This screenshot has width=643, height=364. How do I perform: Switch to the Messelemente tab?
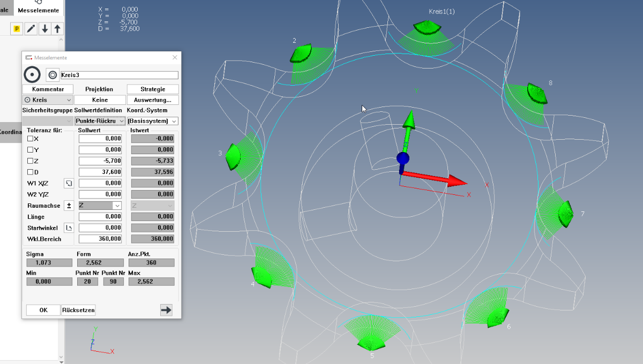click(38, 10)
